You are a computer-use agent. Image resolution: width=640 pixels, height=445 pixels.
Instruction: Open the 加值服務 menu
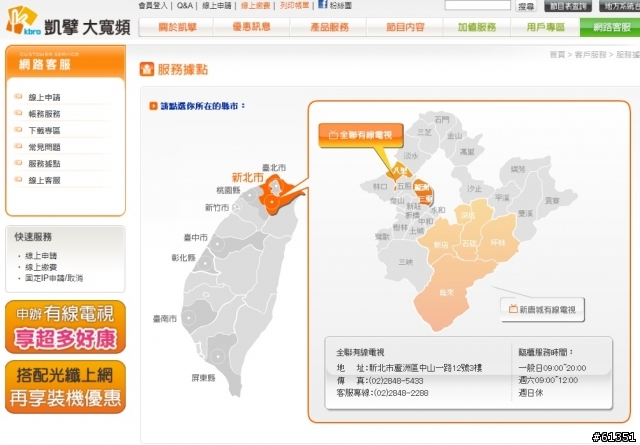coord(477,27)
